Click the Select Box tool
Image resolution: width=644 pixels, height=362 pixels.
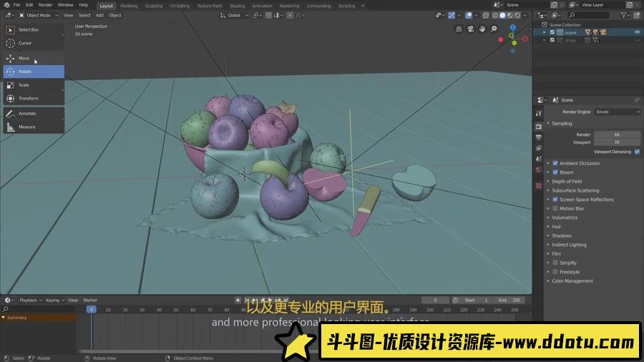(29, 30)
